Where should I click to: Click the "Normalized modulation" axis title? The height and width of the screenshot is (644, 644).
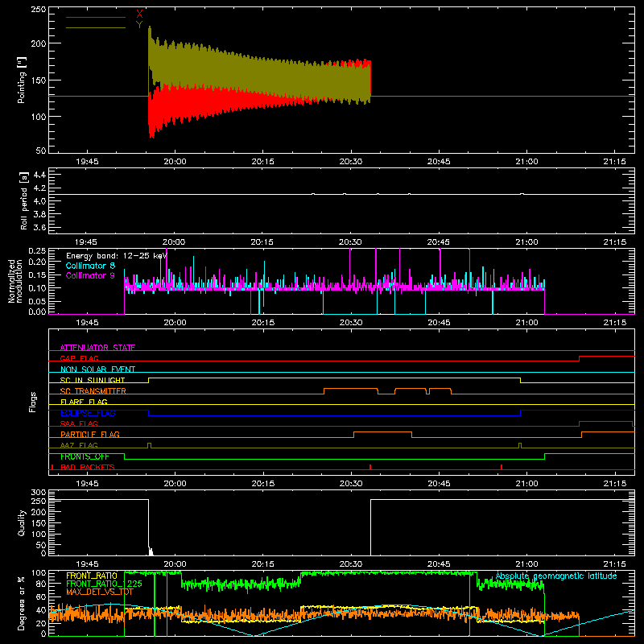point(15,281)
